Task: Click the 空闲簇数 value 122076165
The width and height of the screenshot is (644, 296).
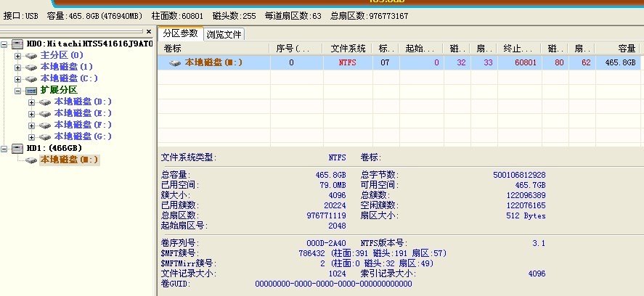Action: (x=526, y=205)
